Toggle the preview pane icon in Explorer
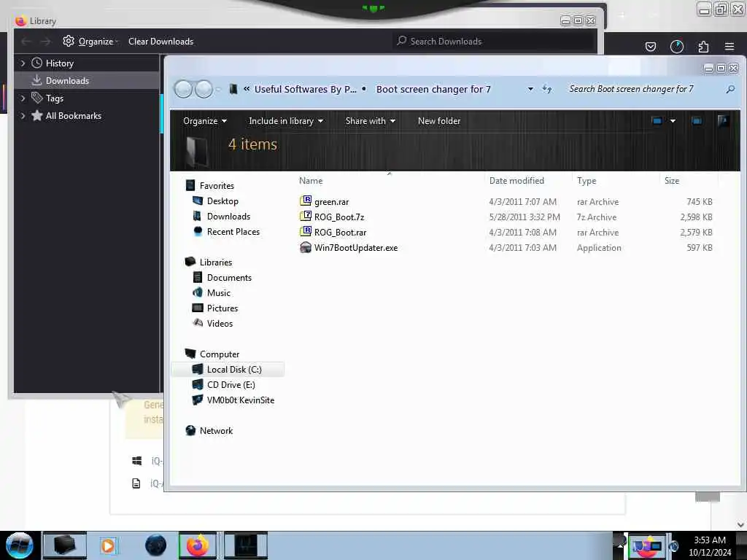 (697, 121)
